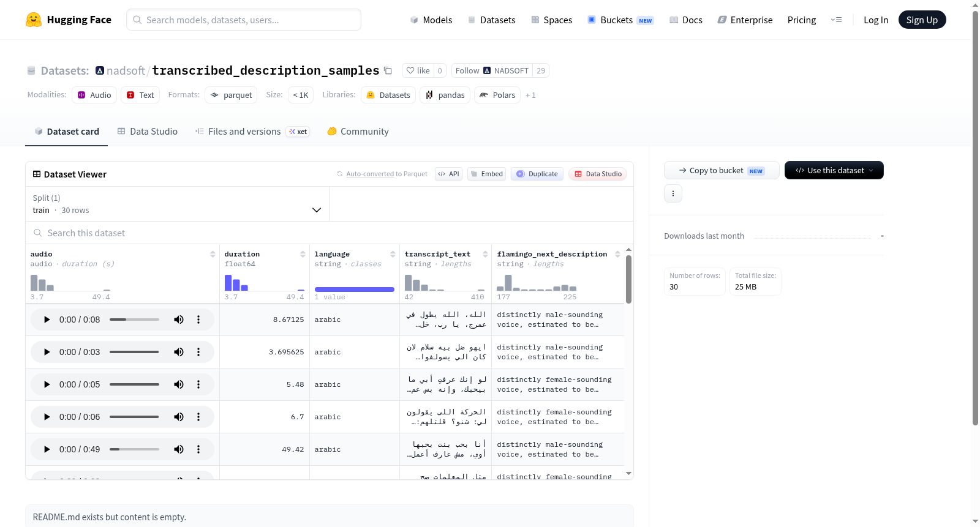Click the dataset table vertical scrollbar
Image resolution: width=980 pixels, height=527 pixels.
628,279
